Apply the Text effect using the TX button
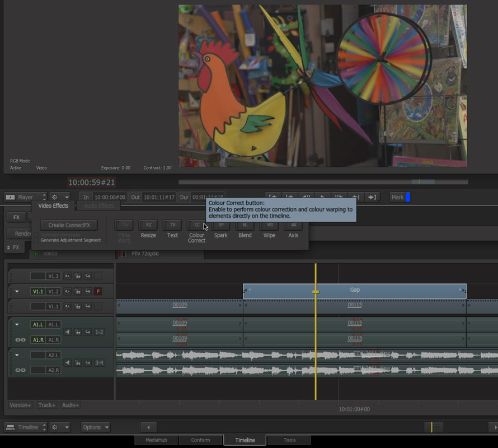498x448 pixels. 172,225
